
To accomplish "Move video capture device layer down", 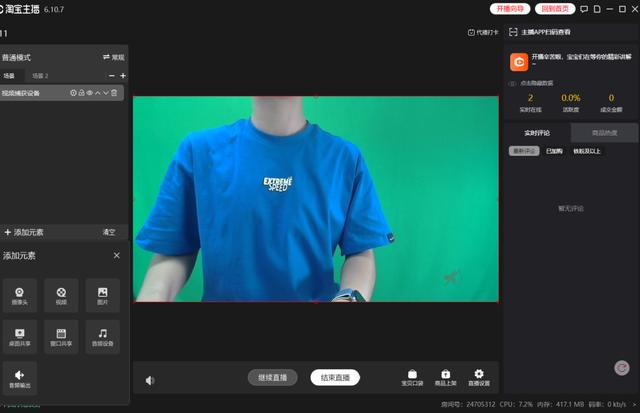I will coord(106,93).
